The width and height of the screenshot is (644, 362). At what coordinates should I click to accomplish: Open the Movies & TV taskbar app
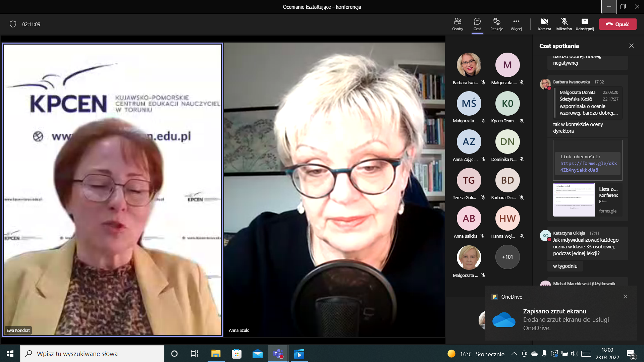coord(299,354)
